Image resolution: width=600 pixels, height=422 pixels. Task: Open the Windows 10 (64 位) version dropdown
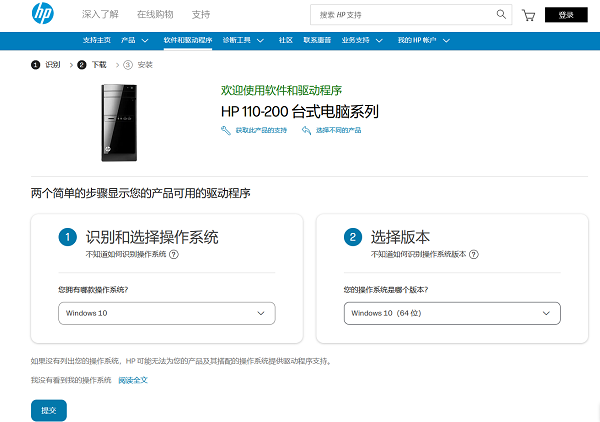pos(452,313)
